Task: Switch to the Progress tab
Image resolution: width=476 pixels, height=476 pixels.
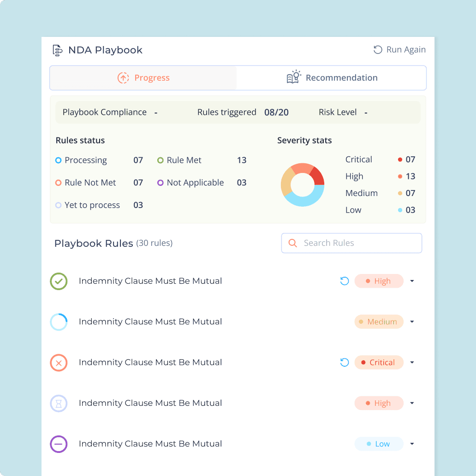Action: [143, 77]
